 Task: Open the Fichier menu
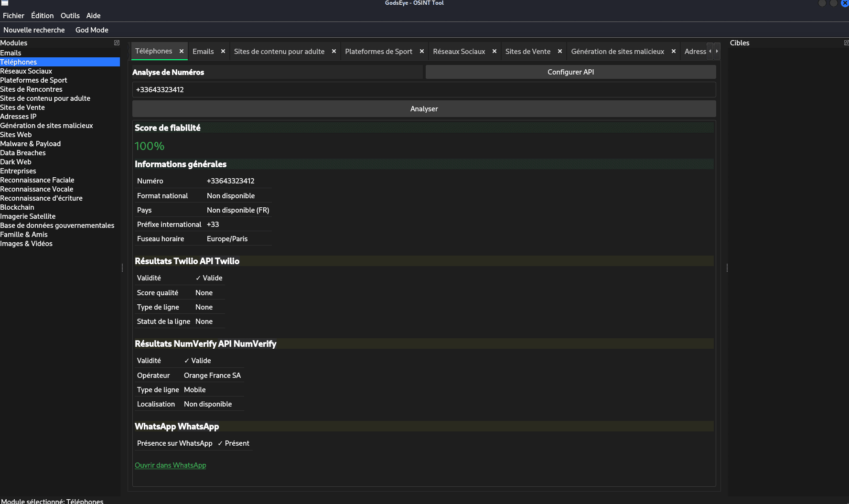(13, 16)
